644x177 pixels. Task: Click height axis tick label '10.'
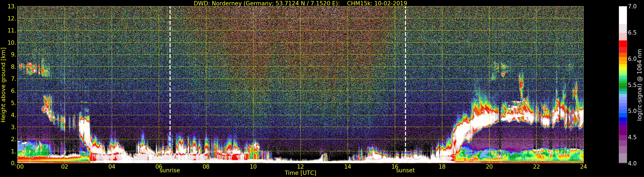[12, 43]
